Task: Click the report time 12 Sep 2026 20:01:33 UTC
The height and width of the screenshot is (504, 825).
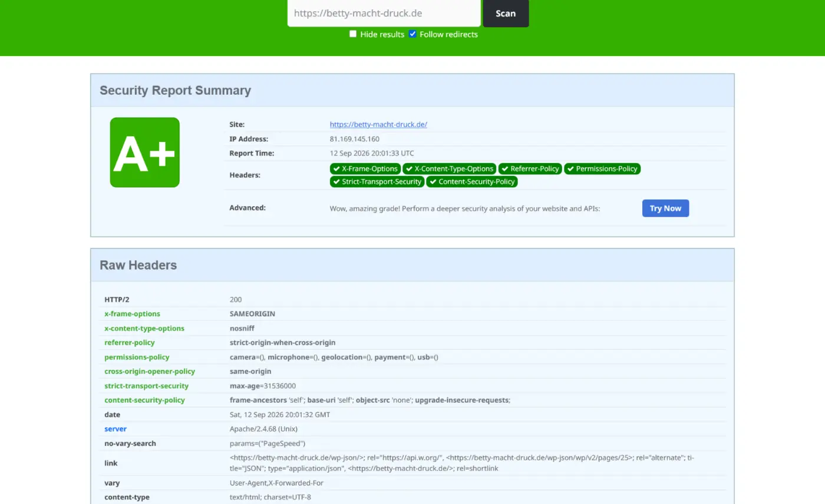Action: (x=372, y=153)
